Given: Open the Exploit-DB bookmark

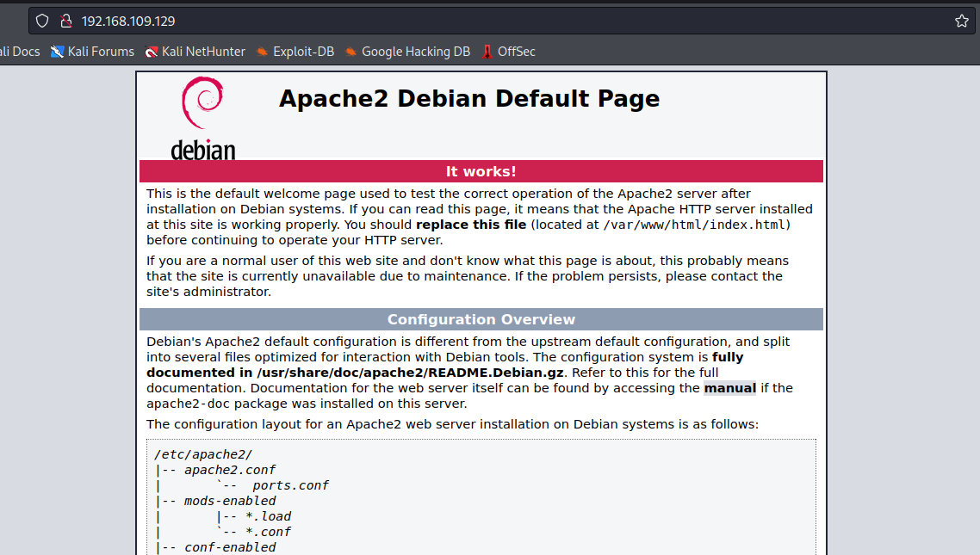Looking at the screenshot, I should click(295, 52).
